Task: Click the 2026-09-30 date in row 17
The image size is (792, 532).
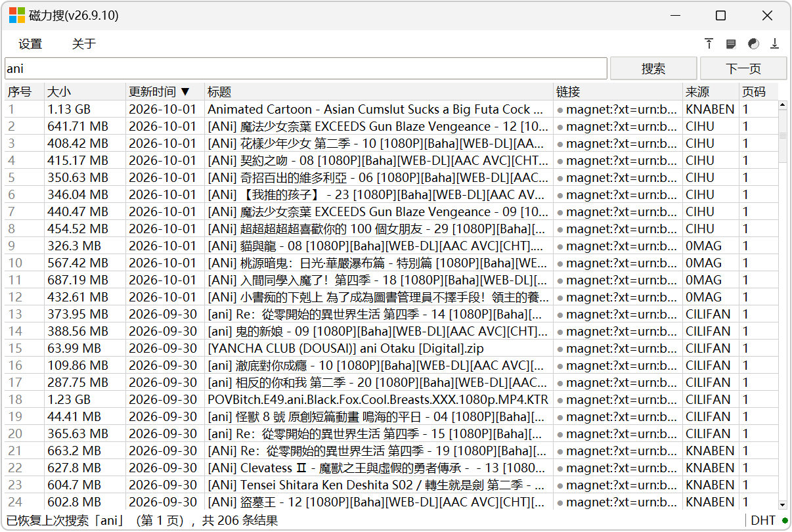Action: [162, 382]
